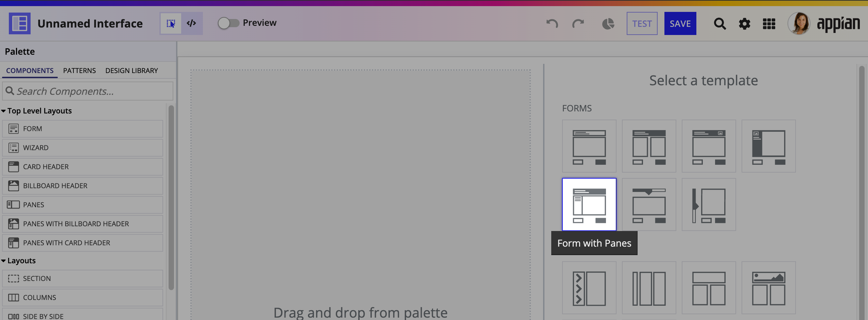Screen dimensions: 868x320
Task: Choose the header with two columns template
Action: point(709,288)
